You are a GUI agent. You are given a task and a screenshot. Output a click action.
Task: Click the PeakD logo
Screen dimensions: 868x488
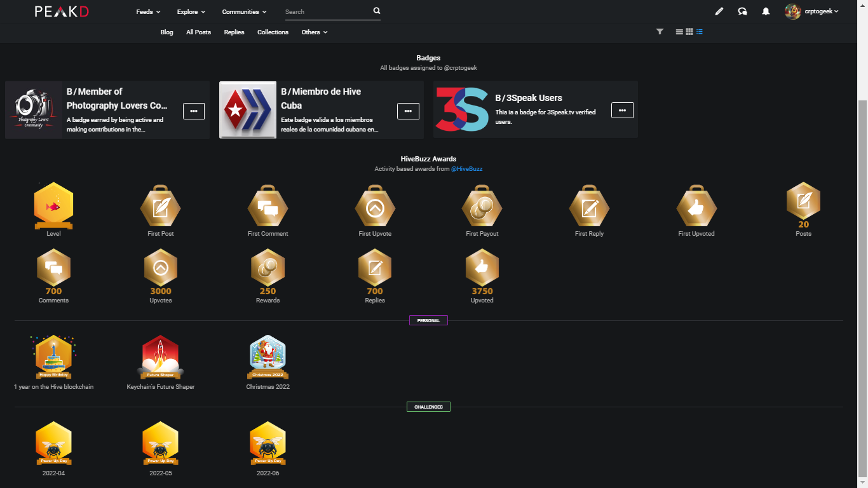62,11
